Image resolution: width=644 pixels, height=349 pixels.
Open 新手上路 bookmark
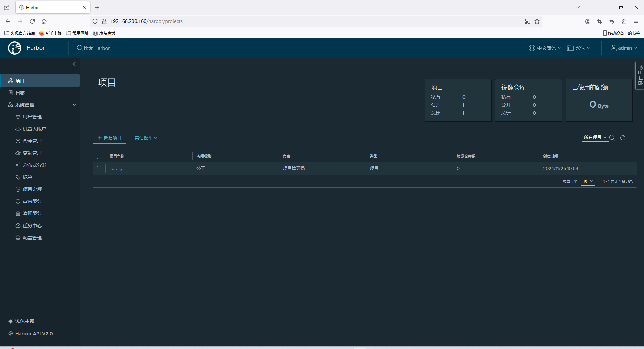click(x=50, y=33)
